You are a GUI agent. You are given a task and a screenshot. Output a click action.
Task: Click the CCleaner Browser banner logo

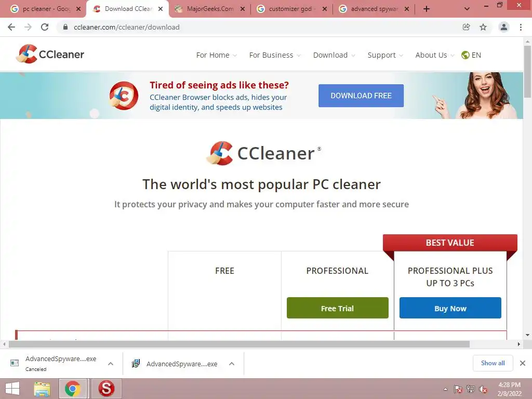(x=124, y=96)
